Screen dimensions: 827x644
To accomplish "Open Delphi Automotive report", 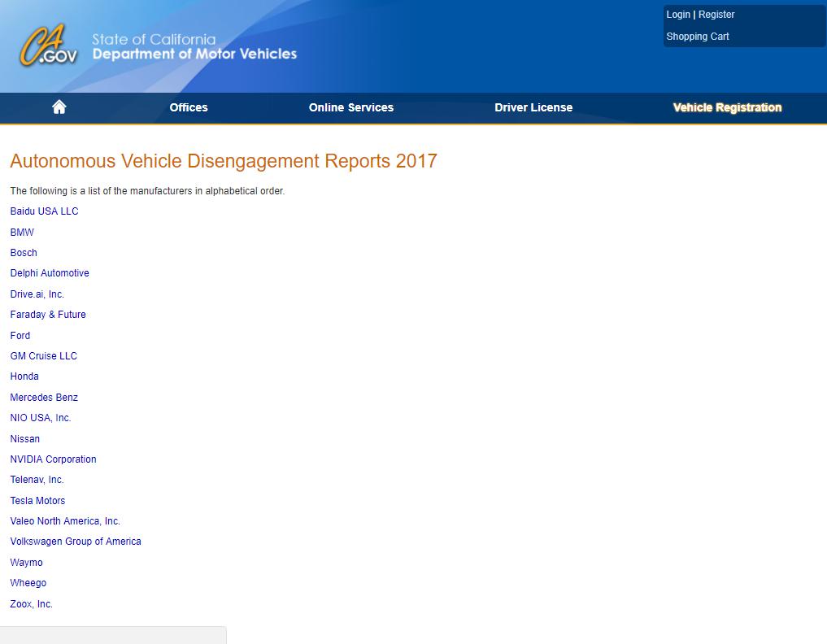I will [x=50, y=273].
